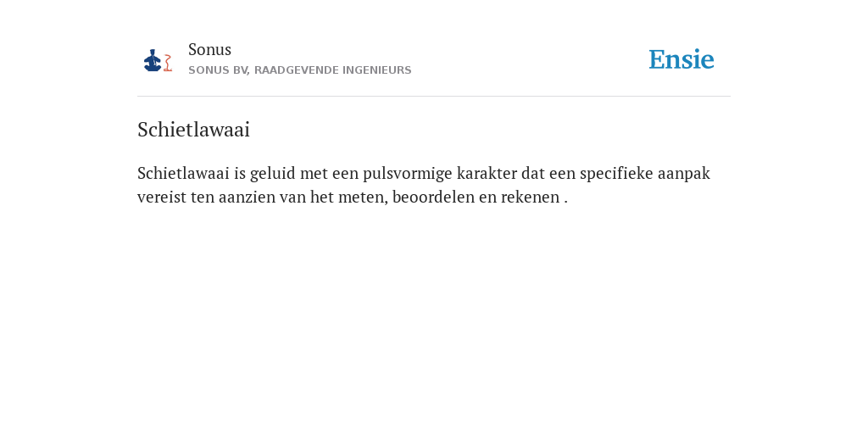868x434 pixels.
Task: Open the Ensie logo link
Action: [681, 59]
